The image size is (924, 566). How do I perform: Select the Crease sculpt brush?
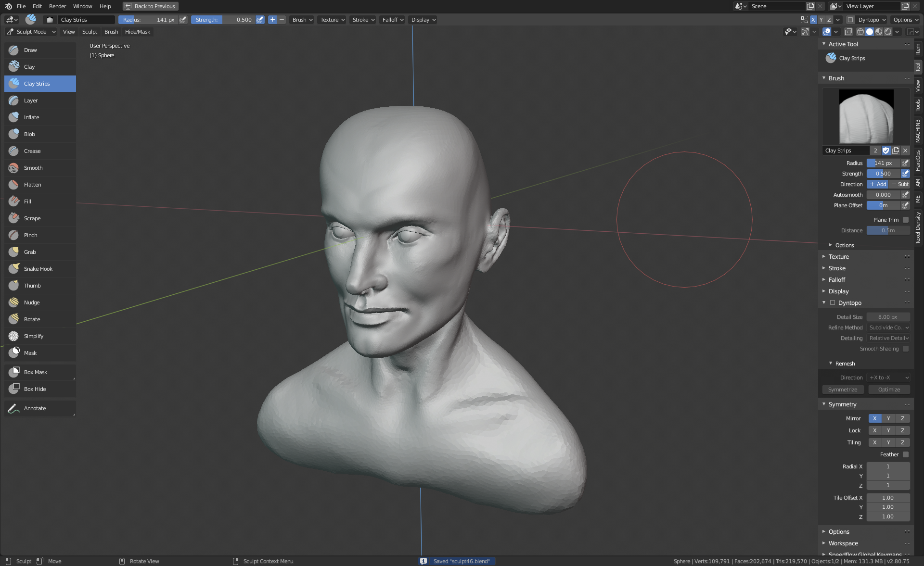point(32,151)
